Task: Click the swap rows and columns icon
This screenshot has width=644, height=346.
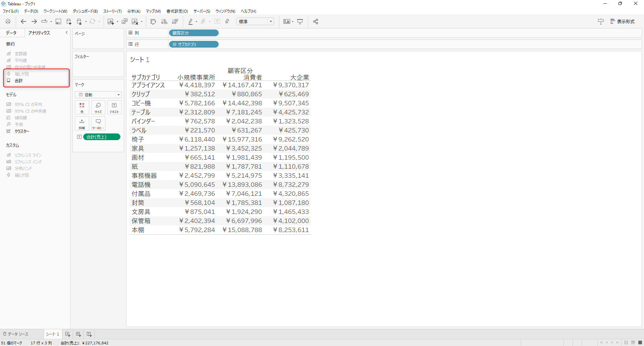Action: click(x=153, y=22)
